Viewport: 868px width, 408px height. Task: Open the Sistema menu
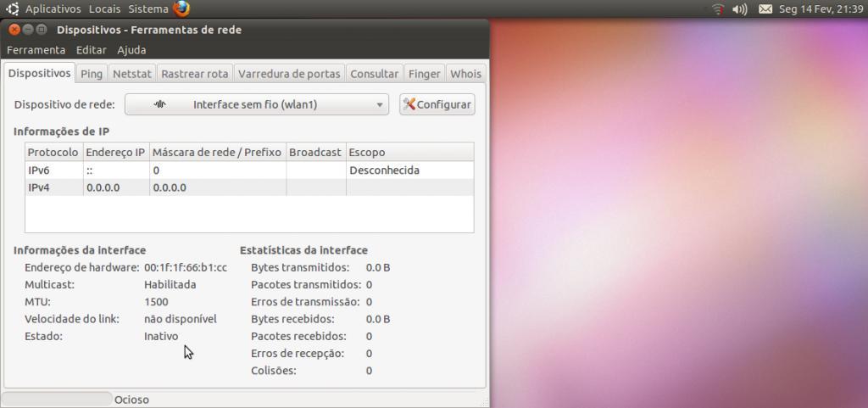point(148,9)
